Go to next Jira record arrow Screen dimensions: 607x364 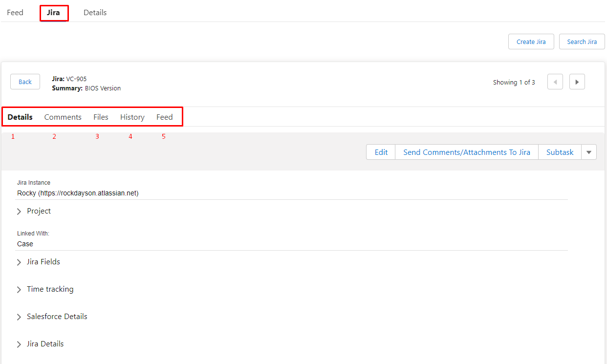[577, 82]
